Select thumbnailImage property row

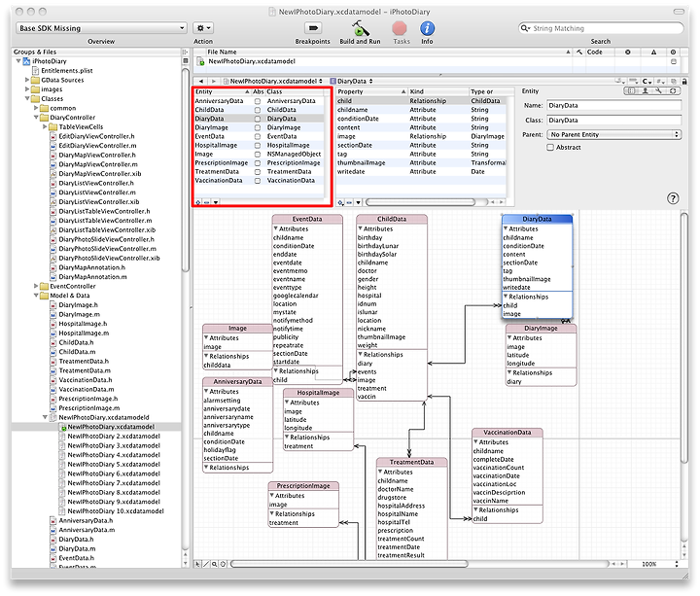pyautogui.click(x=421, y=163)
